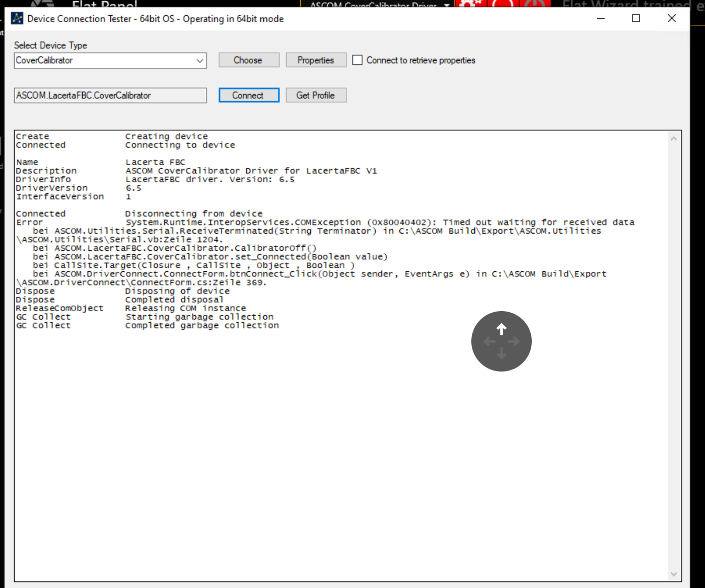Click the 'Completed garbage collection' log line
Viewport: 705px width, 588px height.
point(202,325)
